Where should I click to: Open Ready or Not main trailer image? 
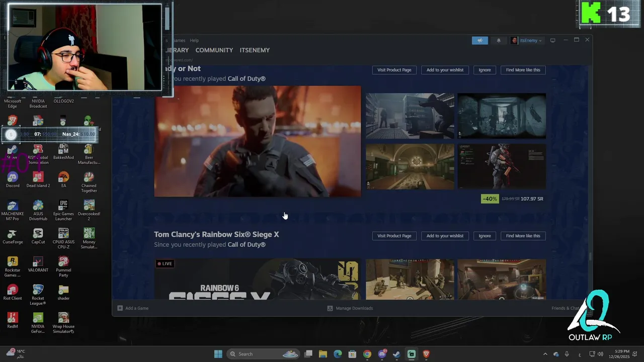pos(257,141)
